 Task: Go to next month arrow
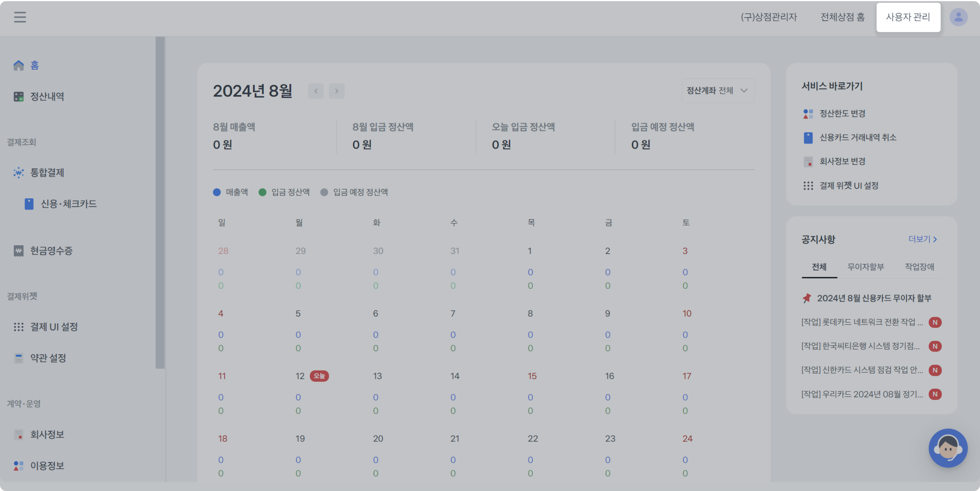337,91
